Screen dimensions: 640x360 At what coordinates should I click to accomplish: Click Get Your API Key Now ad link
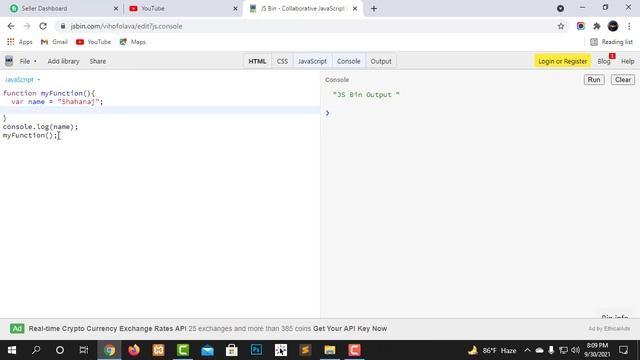pos(350,329)
